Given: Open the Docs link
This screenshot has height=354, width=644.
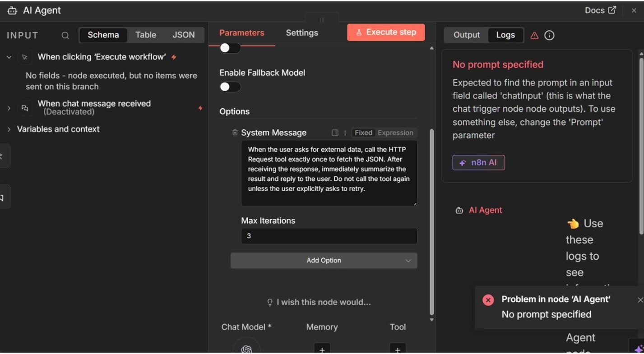Looking at the screenshot, I should point(600,10).
